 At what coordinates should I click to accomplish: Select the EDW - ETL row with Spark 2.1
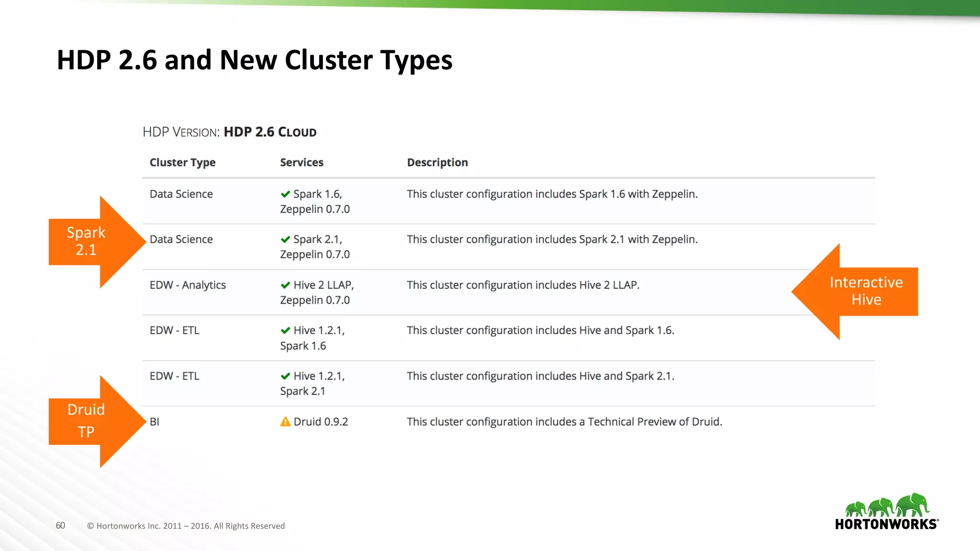[509, 384]
